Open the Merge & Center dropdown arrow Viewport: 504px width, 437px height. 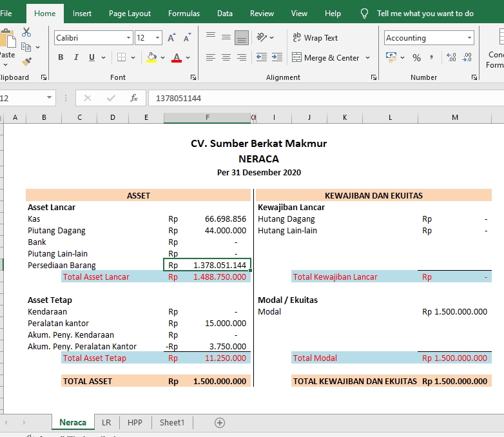click(368, 58)
